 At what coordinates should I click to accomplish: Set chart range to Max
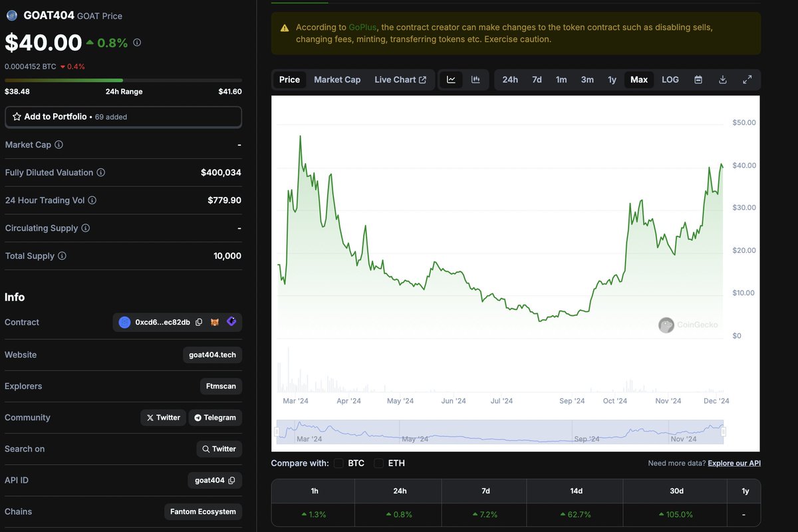point(639,80)
